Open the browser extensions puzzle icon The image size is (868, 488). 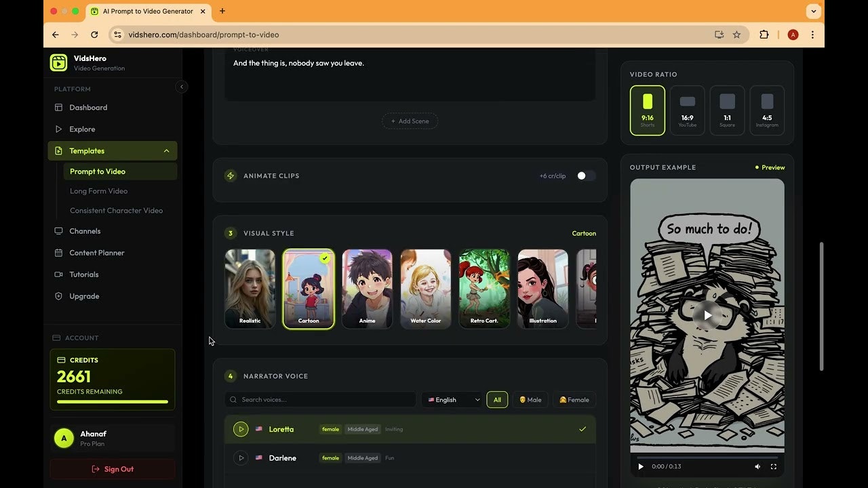click(x=764, y=35)
